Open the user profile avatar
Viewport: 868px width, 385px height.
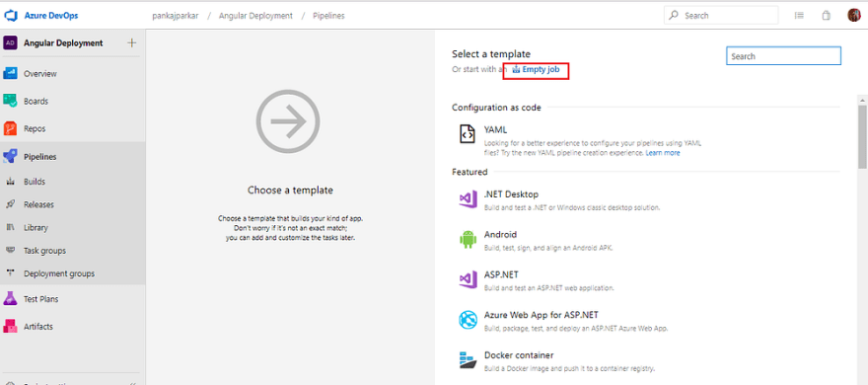(x=854, y=16)
